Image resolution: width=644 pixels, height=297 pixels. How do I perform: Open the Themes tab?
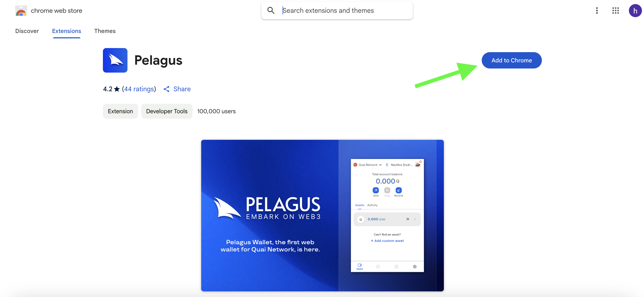coord(105,31)
